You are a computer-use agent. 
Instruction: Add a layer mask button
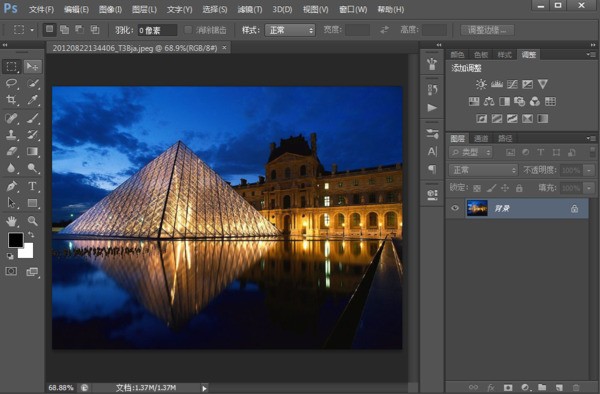click(x=508, y=387)
